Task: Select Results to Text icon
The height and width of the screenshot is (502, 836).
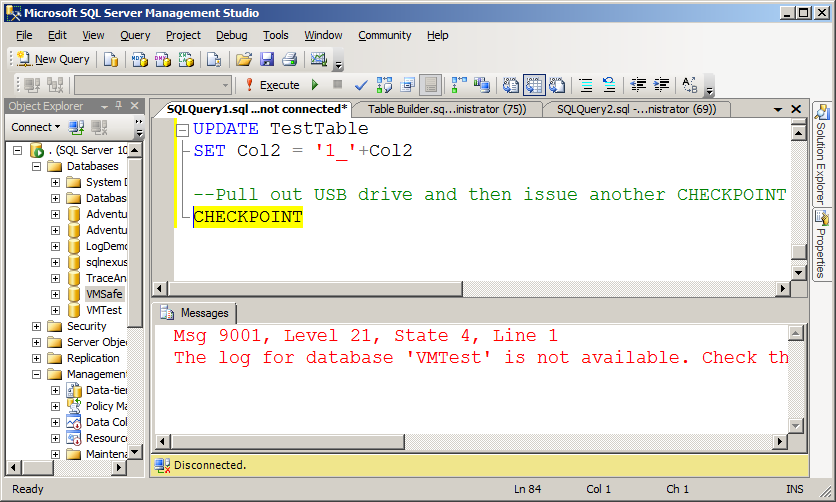Action: [511, 85]
